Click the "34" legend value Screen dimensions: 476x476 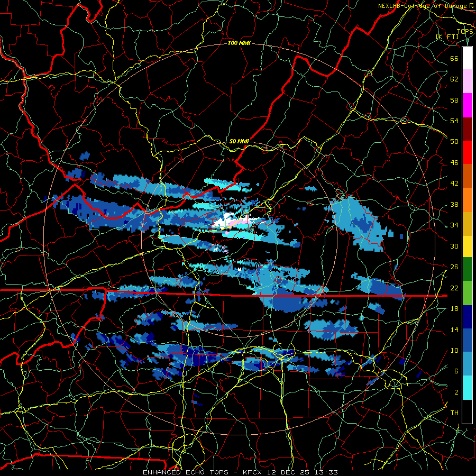coord(454,225)
